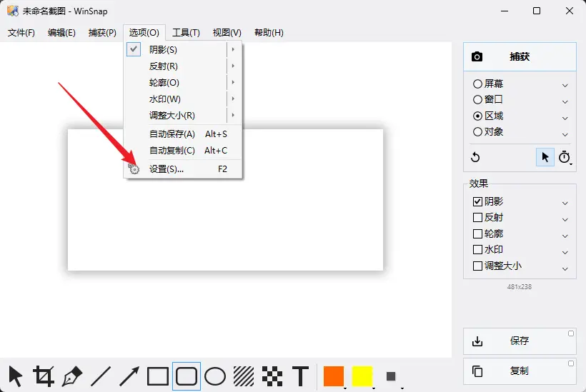The image size is (586, 392).
Task: Expand 轮廓 effect settings chevron
Action: (x=565, y=236)
